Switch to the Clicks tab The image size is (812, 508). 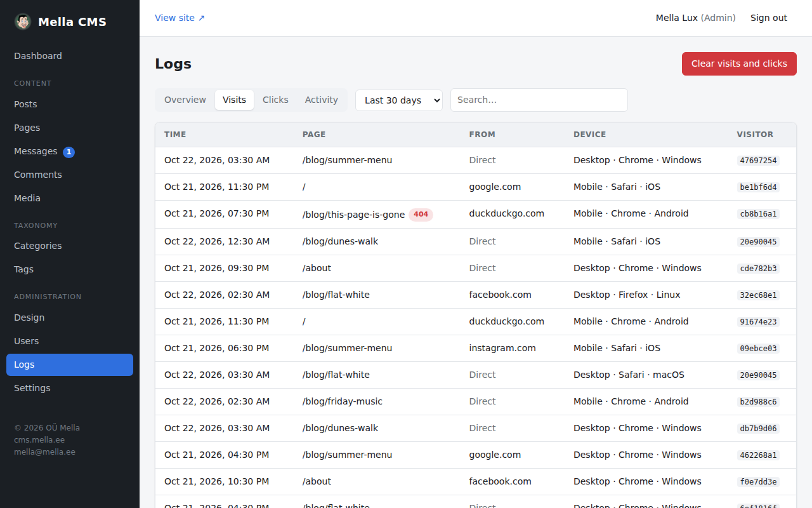pyautogui.click(x=275, y=100)
